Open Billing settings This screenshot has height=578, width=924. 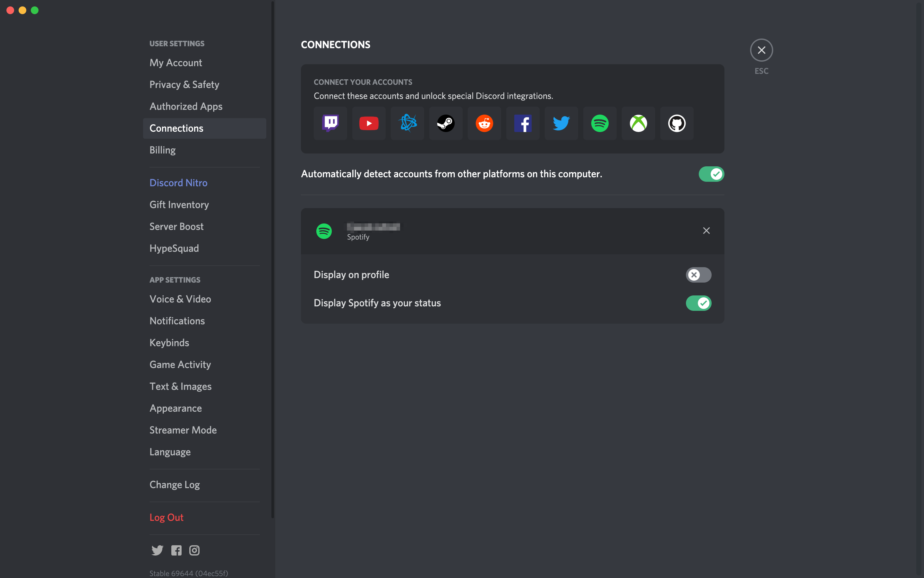(x=204, y=150)
